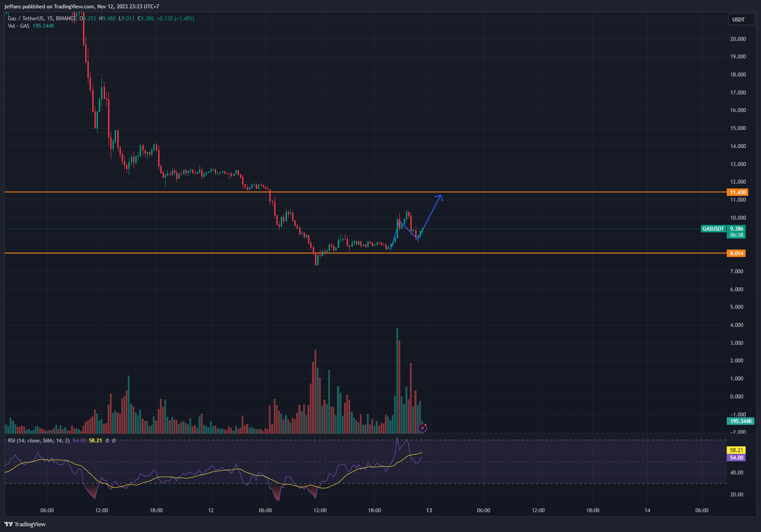Click the 20.00 RSI axis label
Viewport: 761px width, 532px height.
[737, 495]
